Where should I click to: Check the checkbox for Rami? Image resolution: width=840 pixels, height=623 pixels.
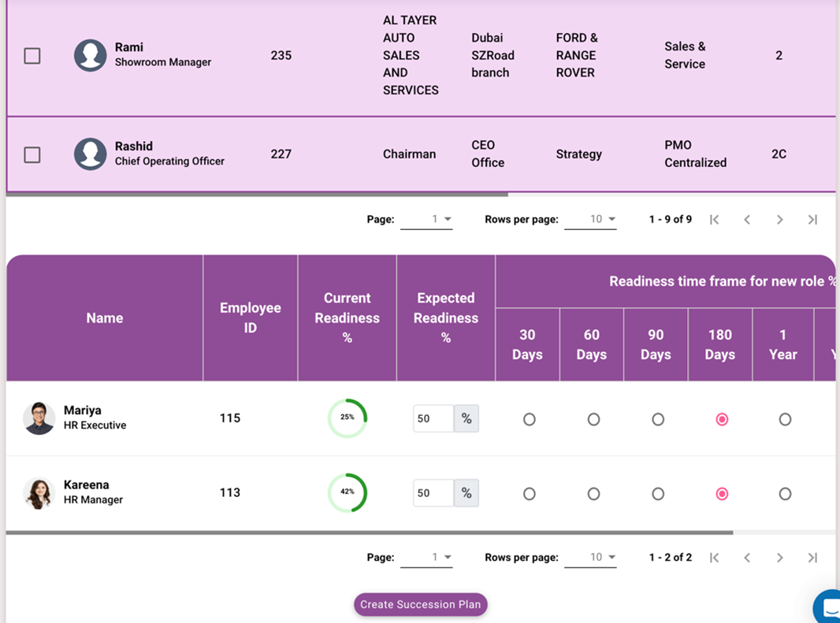pos(32,56)
